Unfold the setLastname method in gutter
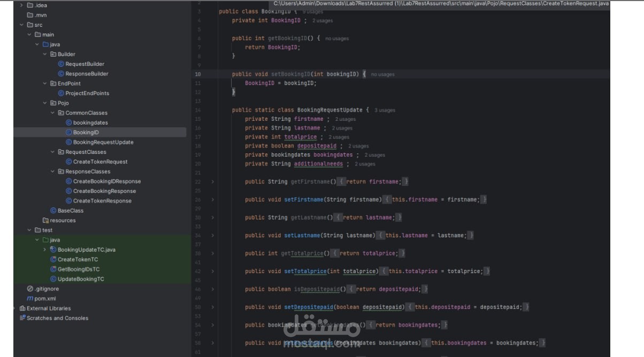 click(x=212, y=235)
